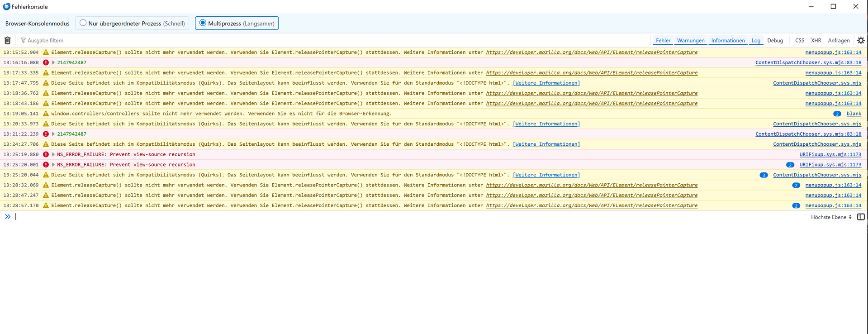Toggle the Warnungen filter
868x334 pixels.
pyautogui.click(x=691, y=40)
